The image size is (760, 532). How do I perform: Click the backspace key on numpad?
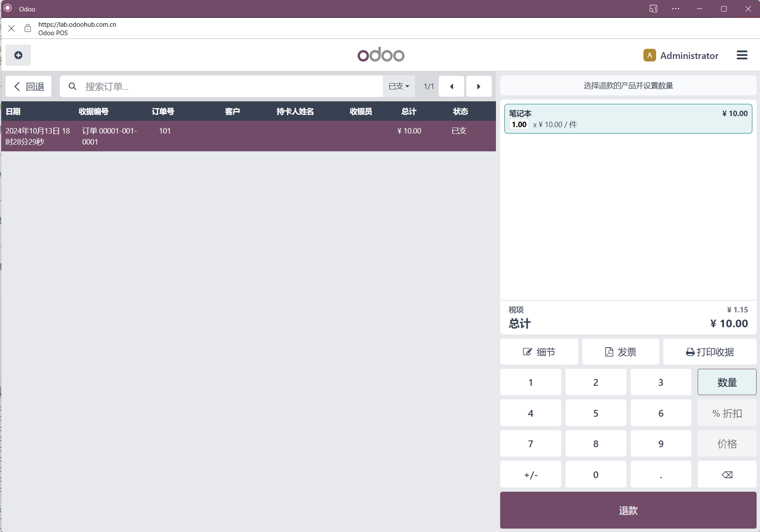[x=727, y=474]
